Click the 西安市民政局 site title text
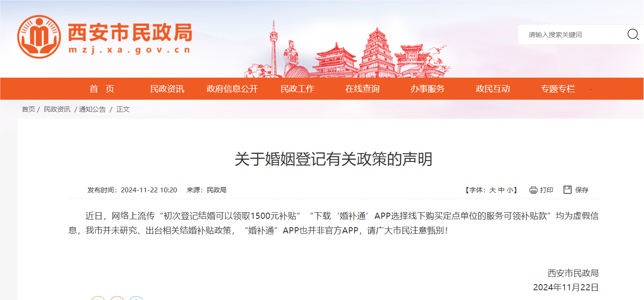 pyautogui.click(x=130, y=32)
